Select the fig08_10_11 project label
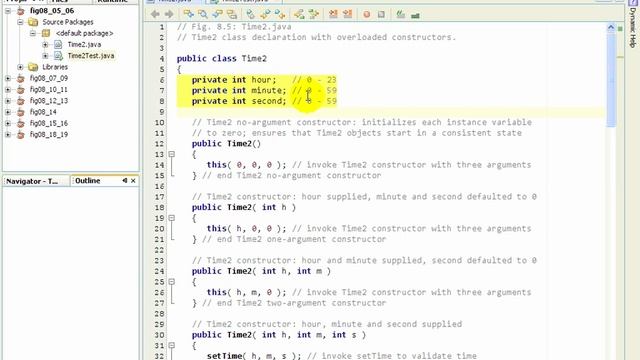 tap(49, 89)
